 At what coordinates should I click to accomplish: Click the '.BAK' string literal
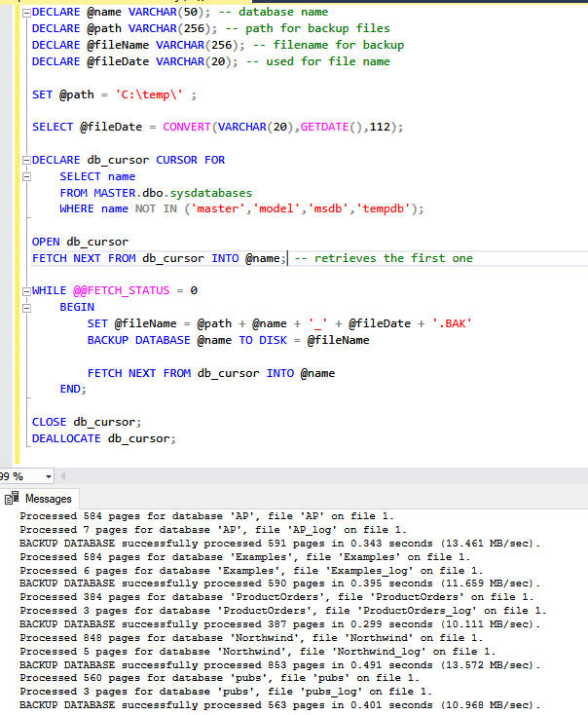point(452,323)
